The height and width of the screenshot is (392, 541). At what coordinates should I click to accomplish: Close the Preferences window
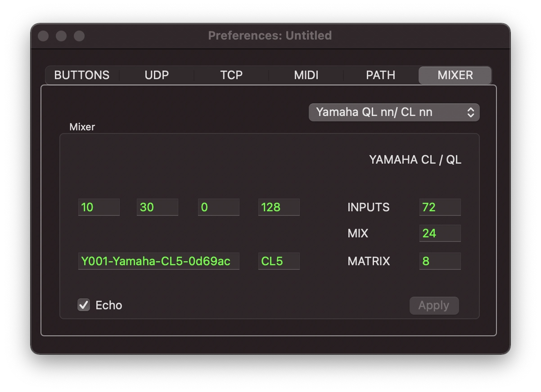point(43,36)
